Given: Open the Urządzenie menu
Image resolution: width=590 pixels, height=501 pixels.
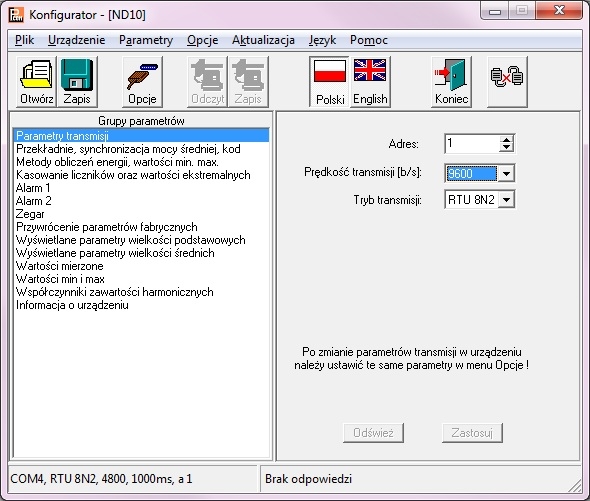Looking at the screenshot, I should tap(76, 40).
